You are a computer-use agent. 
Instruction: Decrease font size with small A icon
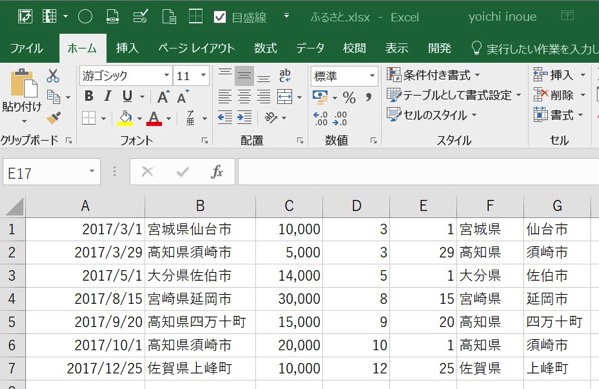click(x=183, y=97)
